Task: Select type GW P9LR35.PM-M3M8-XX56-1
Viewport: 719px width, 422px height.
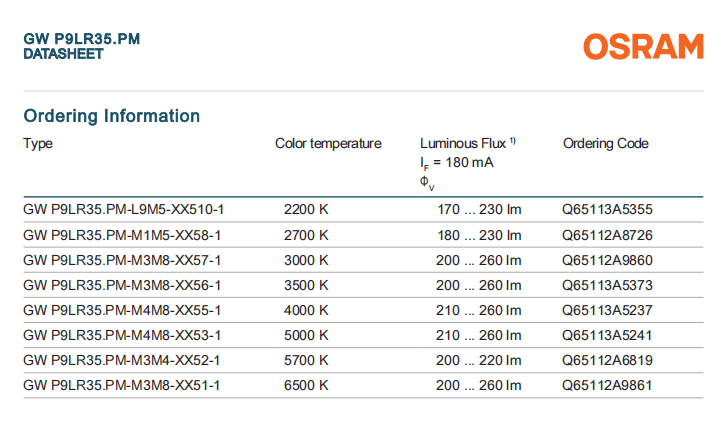Action: [x=122, y=285]
